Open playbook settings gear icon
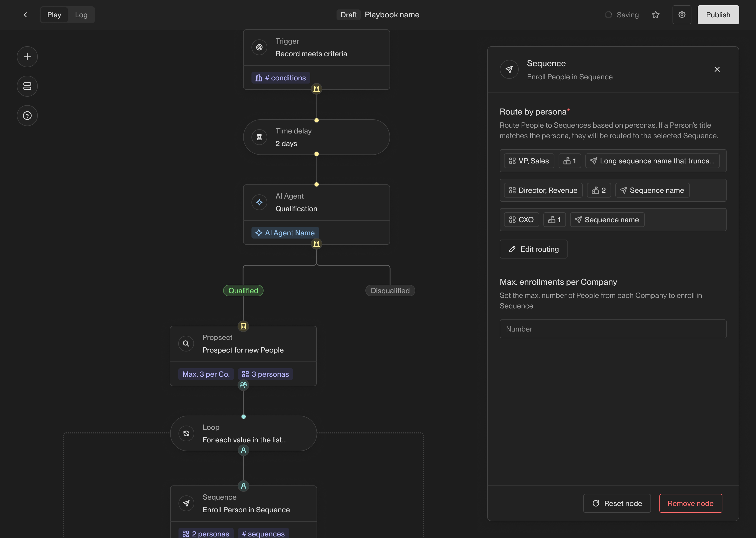Screen dimensions: 756x538 (x=681, y=14)
